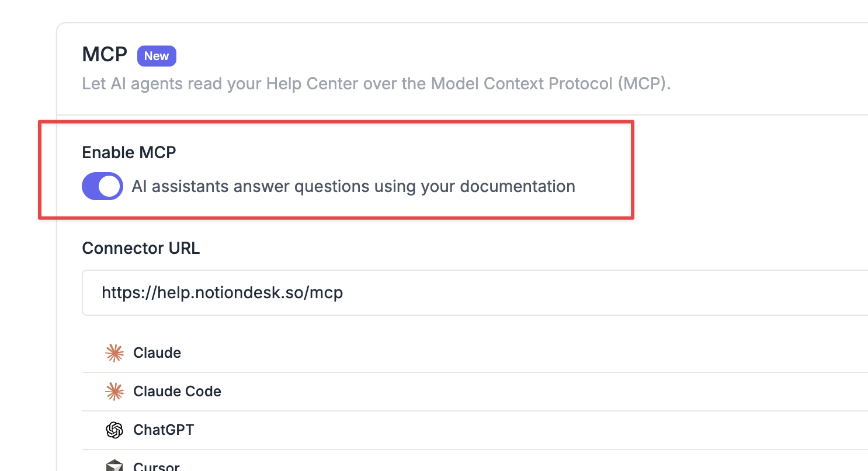Click the Connector URL label
The height and width of the screenshot is (471, 868).
pos(141,248)
